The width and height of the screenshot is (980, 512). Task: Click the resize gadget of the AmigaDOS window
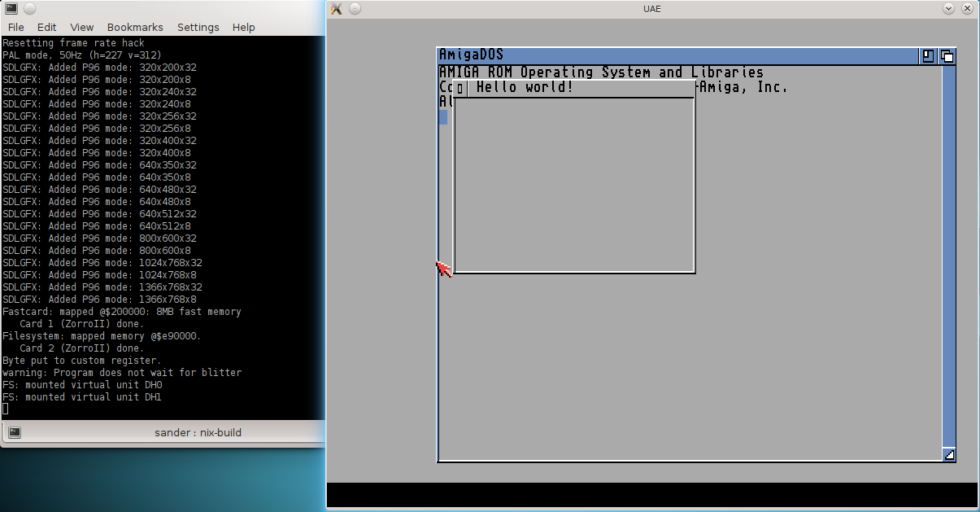click(x=949, y=455)
